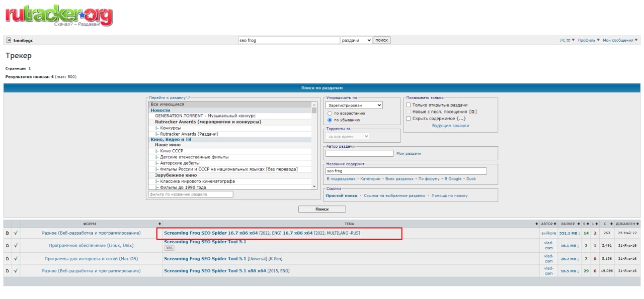Sort results by seeders (S) column
This screenshot has width=644, height=299.
586,224
